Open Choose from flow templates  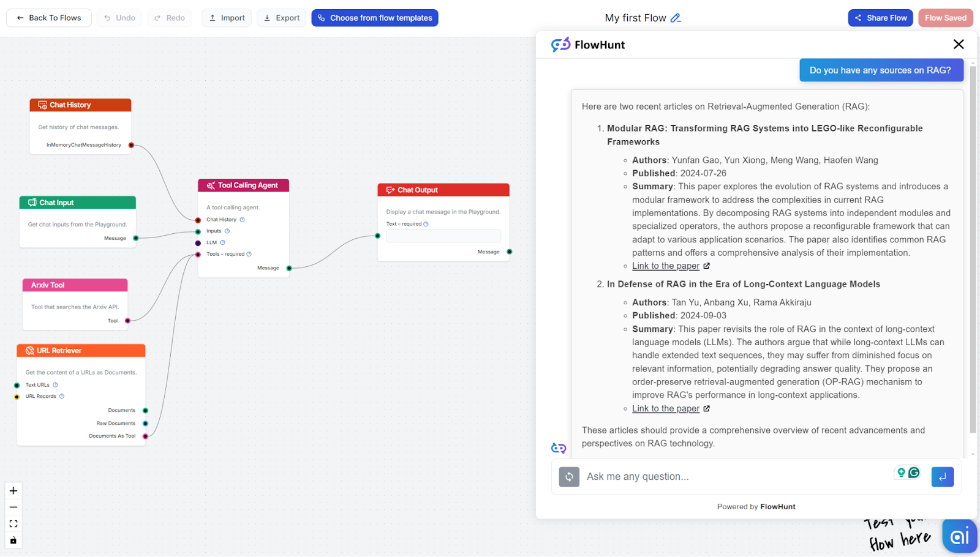point(375,18)
